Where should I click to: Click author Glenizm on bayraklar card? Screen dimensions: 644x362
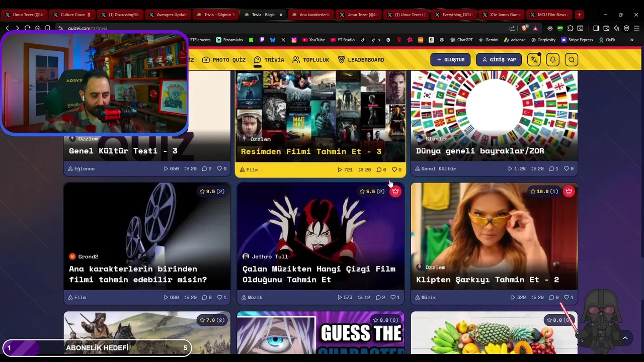(x=437, y=139)
